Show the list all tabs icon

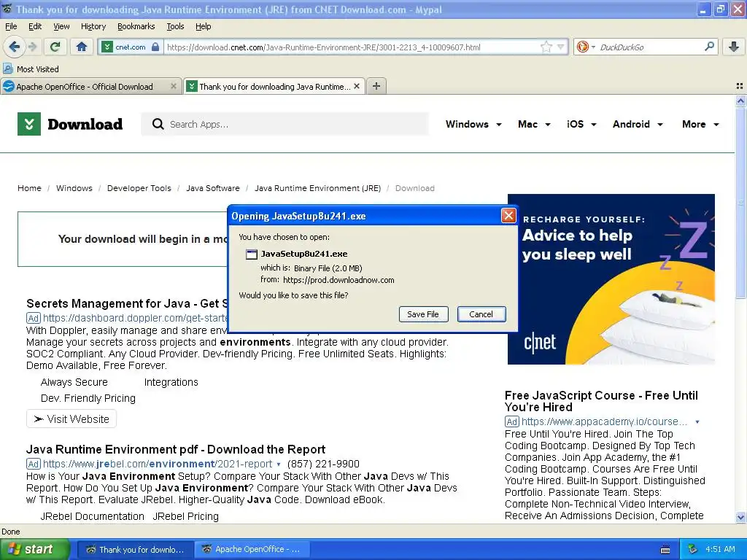740,86
